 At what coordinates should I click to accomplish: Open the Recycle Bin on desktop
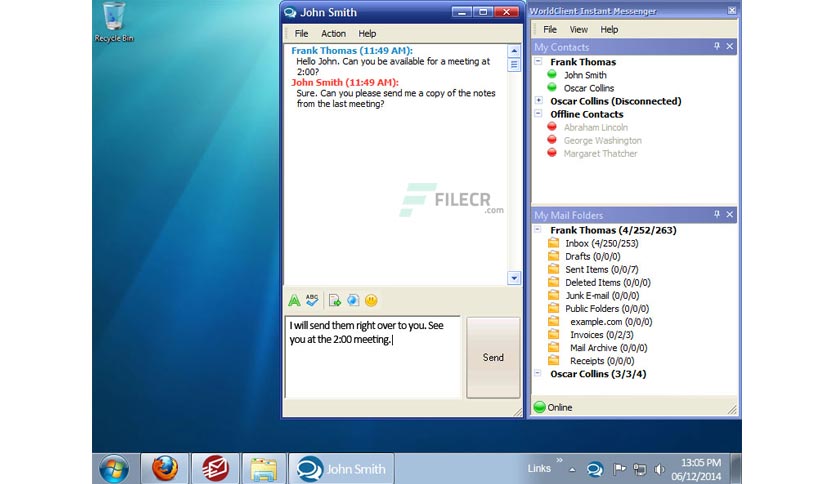[114, 22]
